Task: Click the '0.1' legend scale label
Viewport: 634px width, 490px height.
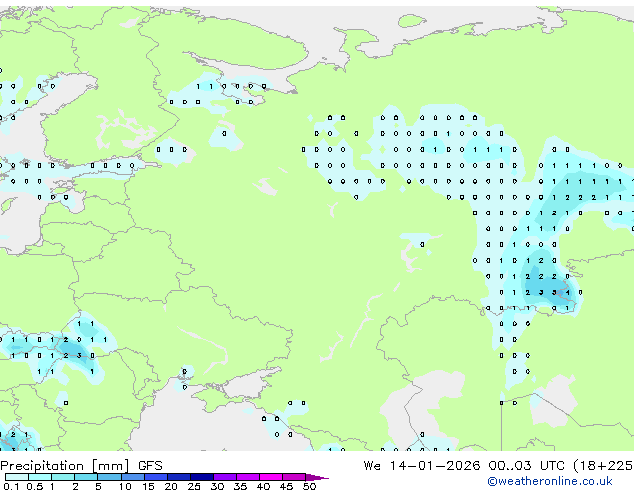Action: (x=11, y=486)
